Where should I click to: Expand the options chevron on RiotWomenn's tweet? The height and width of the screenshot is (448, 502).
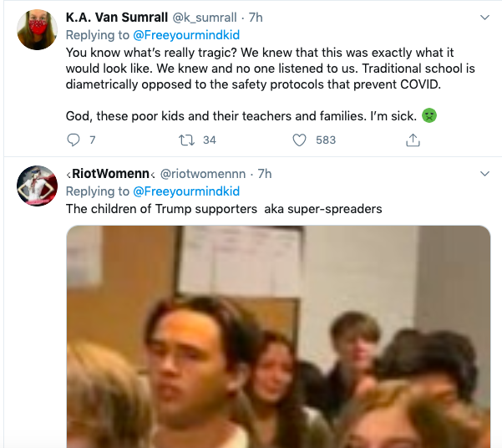[485, 174]
